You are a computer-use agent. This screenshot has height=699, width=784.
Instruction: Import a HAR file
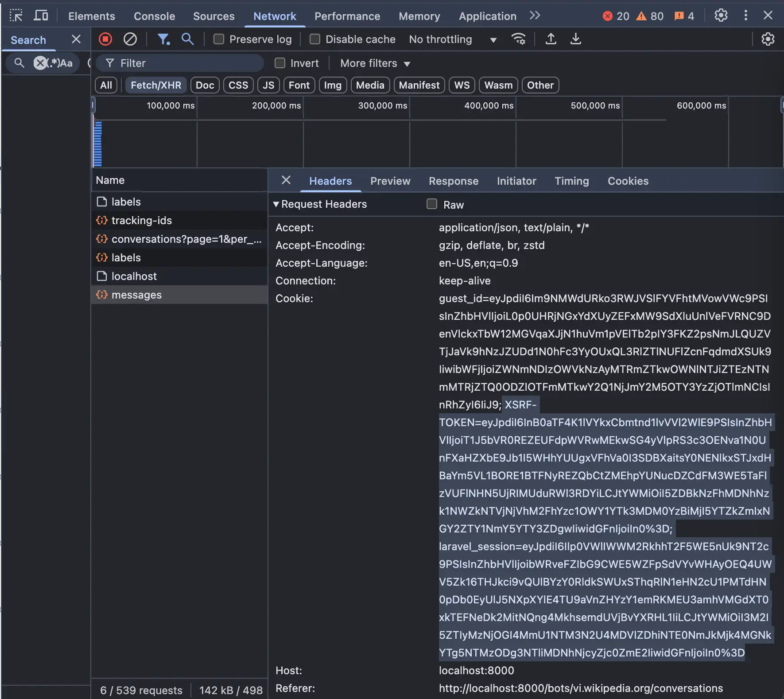click(x=550, y=39)
